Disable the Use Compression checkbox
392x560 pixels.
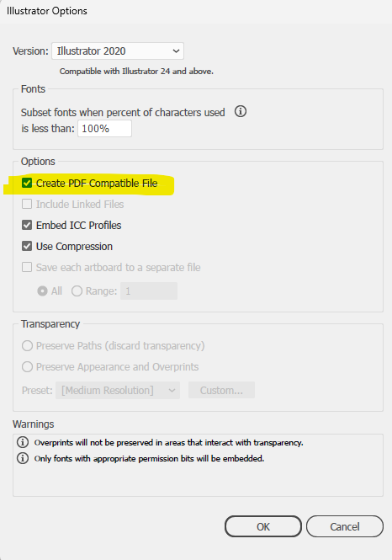[27, 246]
